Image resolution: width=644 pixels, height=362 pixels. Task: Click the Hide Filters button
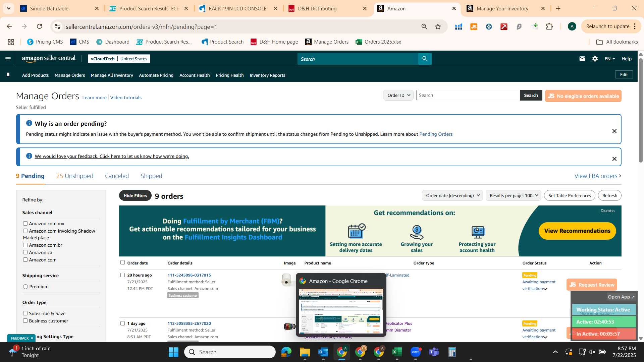pos(135,195)
